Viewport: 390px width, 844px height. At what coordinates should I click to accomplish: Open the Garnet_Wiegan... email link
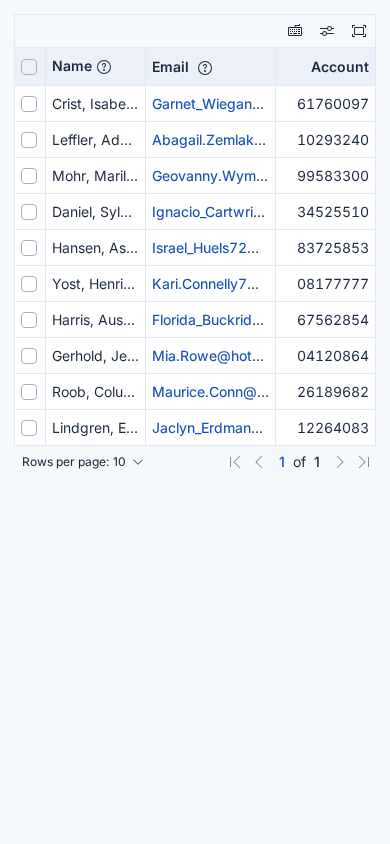coord(208,104)
